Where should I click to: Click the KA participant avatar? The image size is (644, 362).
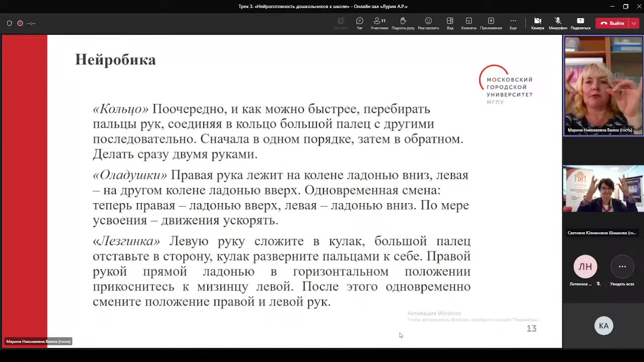(x=604, y=326)
